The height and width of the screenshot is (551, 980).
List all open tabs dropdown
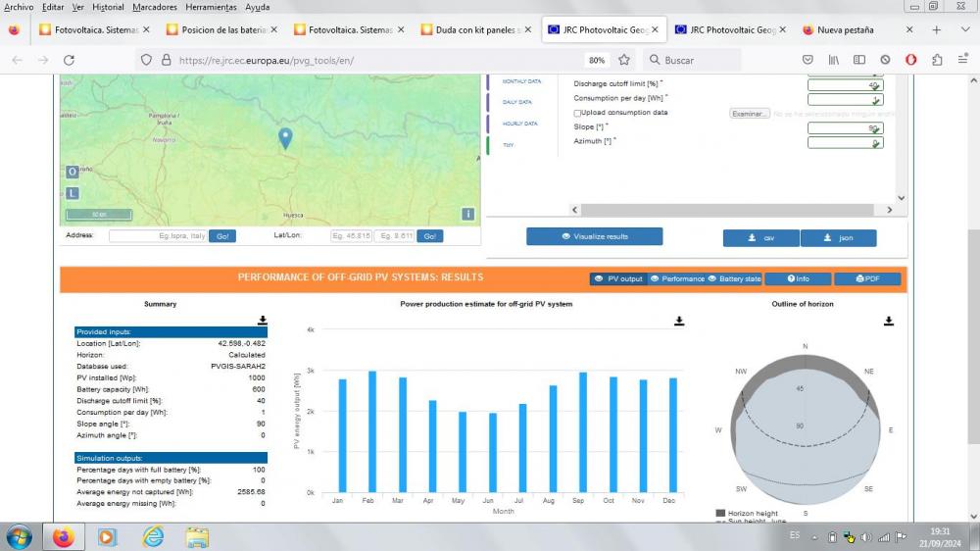click(964, 30)
